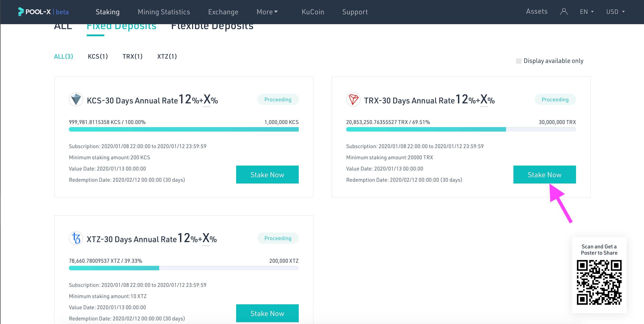644x324 pixels.
Task: Click the '1,000,000 KCS' cap value
Action: [x=282, y=122]
